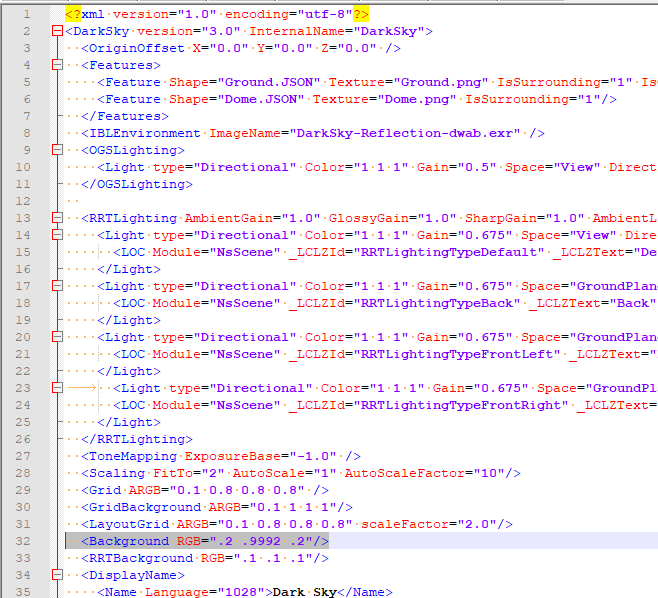
Task: Collapse the Features block fold marker
Action: (x=56, y=65)
